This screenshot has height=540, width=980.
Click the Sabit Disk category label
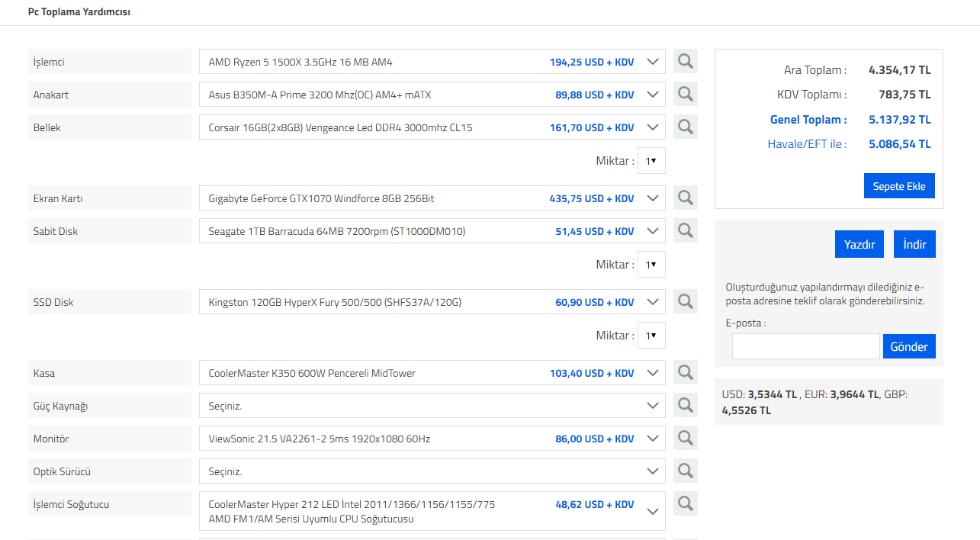[x=109, y=231]
